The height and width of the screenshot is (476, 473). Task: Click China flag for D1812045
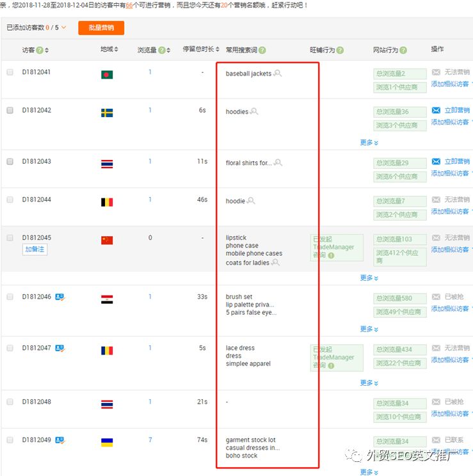tap(107, 241)
